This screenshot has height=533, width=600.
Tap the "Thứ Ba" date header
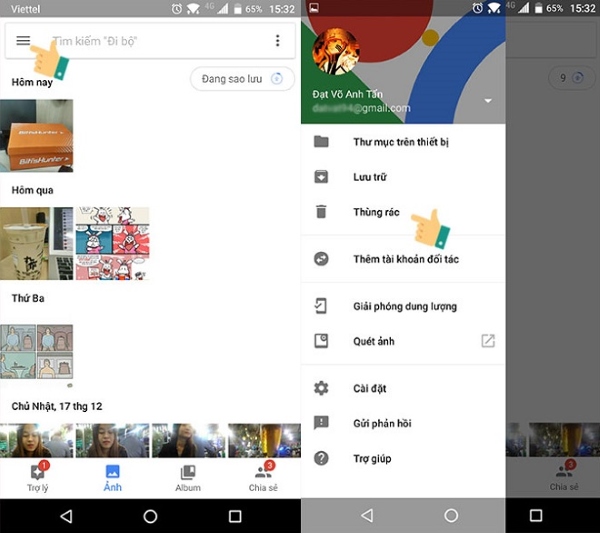[28, 298]
